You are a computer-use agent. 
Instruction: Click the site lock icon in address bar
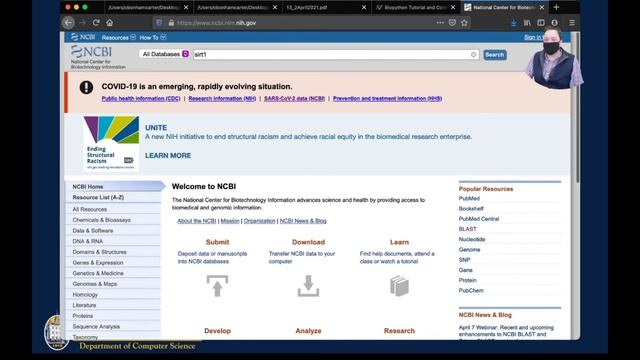coord(171,23)
